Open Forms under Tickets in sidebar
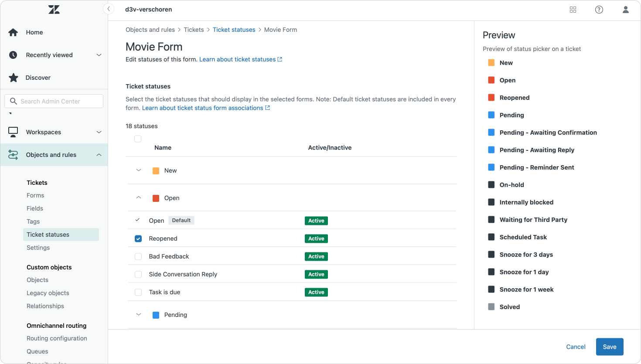This screenshot has width=641, height=364. (35, 195)
